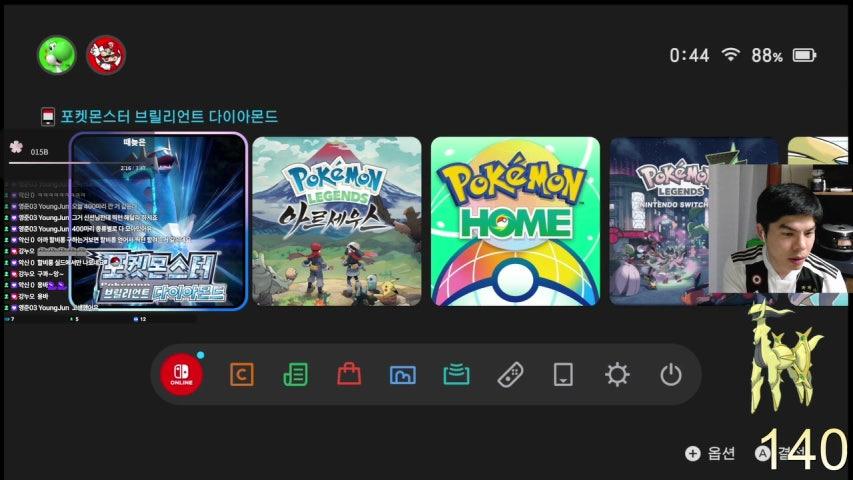Select the power sleep mode icon
853x480 pixels.
click(671, 374)
